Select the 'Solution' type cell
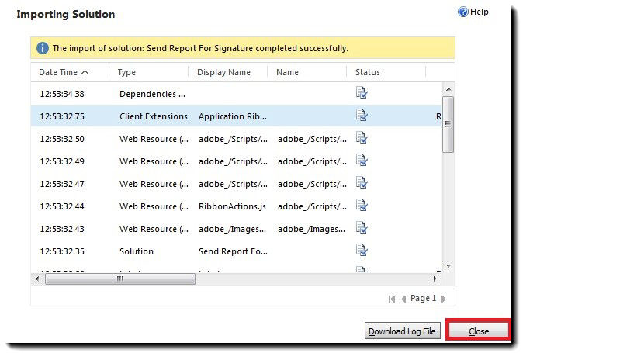Screen dimensions: 644x353 [x=137, y=251]
